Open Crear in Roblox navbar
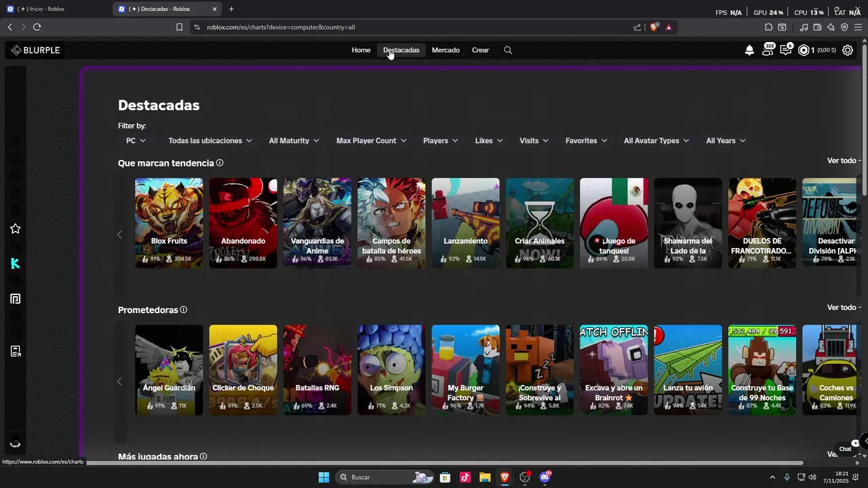Viewport: 868px width, 488px height. 480,50
